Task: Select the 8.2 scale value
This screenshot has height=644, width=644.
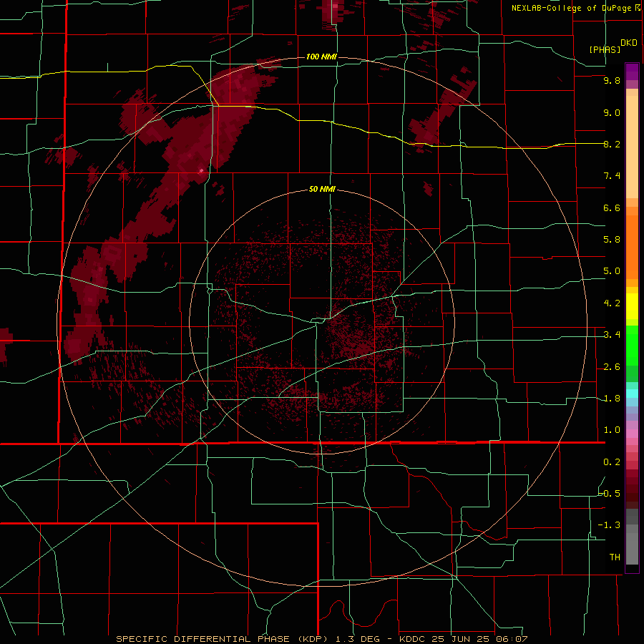Action: coord(612,144)
